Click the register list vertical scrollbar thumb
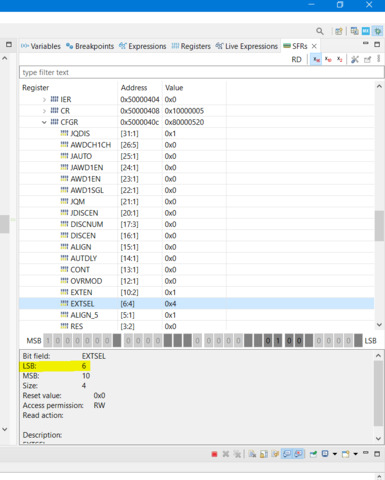 click(x=379, y=226)
